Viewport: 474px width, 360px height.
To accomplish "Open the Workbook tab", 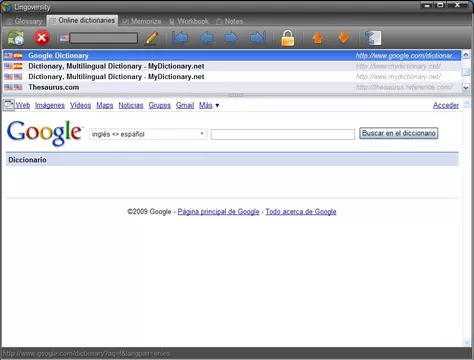I will (189, 21).
